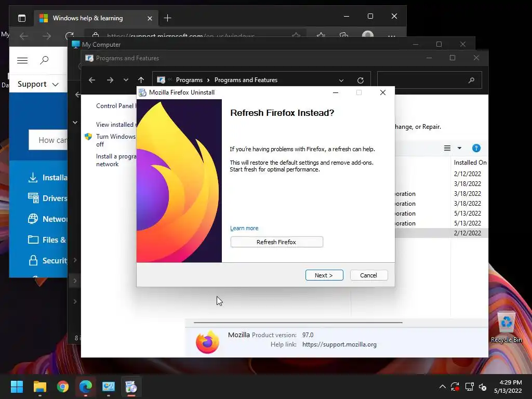Open Programs and Features help icon
This screenshot has width=532, height=399.
point(476,148)
